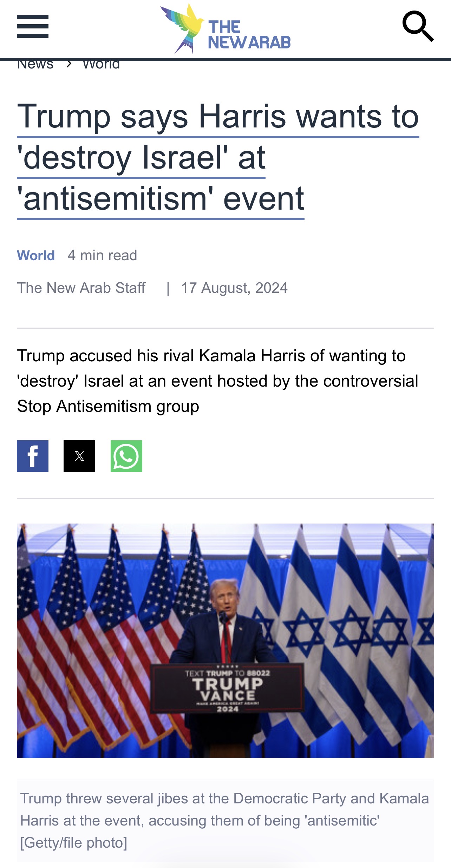Open the Trump says Harris headline
Screen dimensions: 451x868
[x=218, y=158]
